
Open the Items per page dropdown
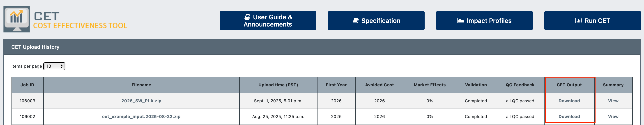click(54, 66)
